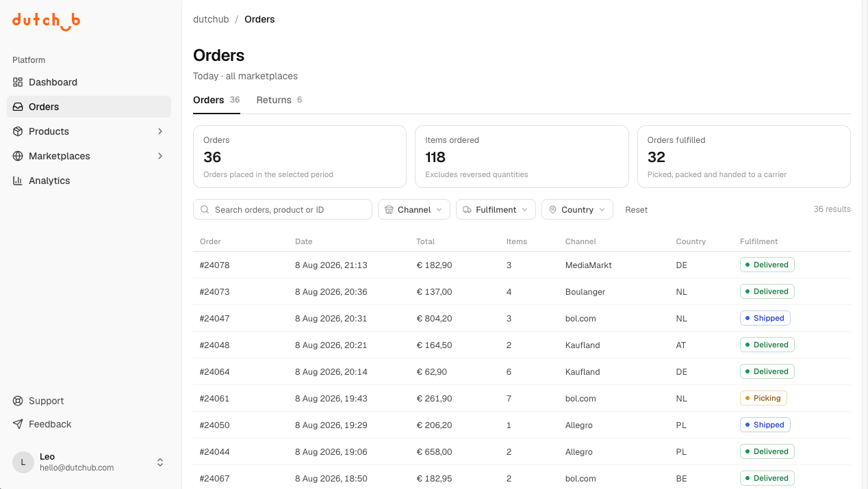Click the Products box icon
Viewport: 868px width, 489px height.
18,131
